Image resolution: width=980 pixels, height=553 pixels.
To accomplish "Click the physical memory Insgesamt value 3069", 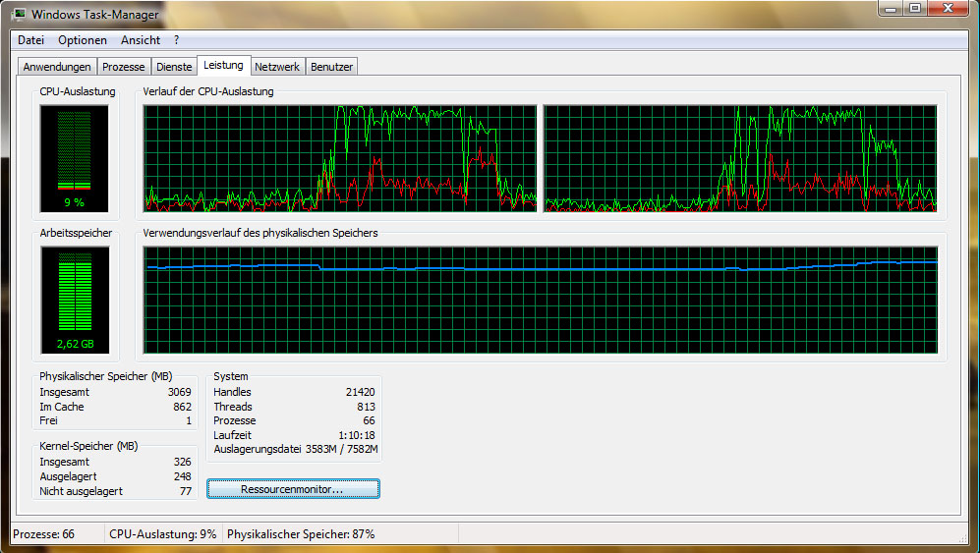I will coord(179,392).
